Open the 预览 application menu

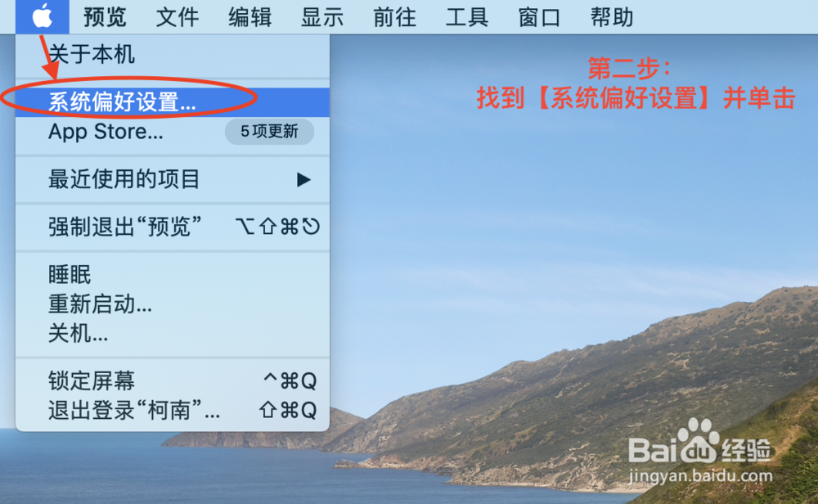[x=104, y=16]
